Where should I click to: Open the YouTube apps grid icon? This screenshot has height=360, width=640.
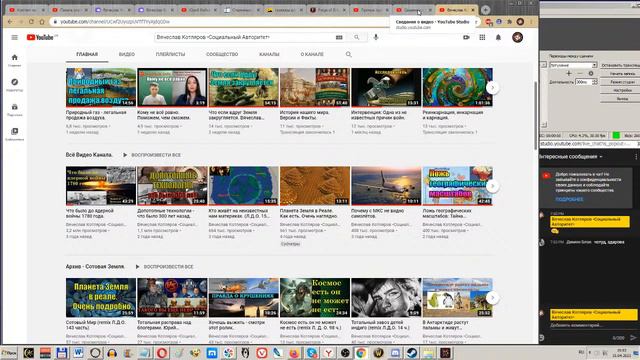point(482,38)
